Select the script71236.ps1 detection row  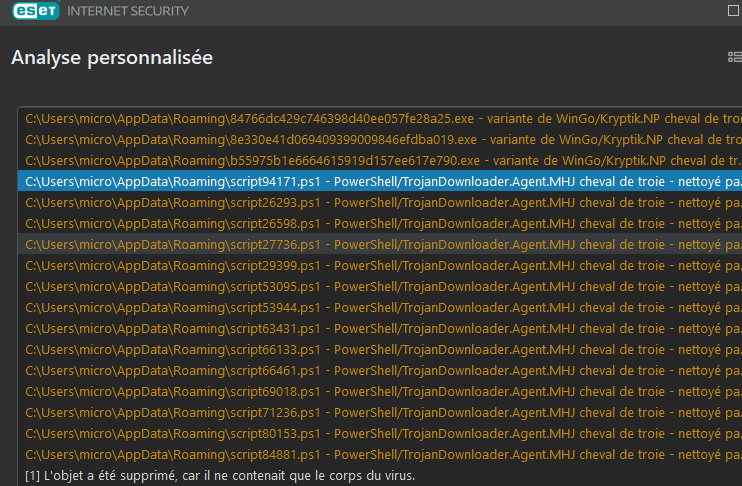point(380,413)
